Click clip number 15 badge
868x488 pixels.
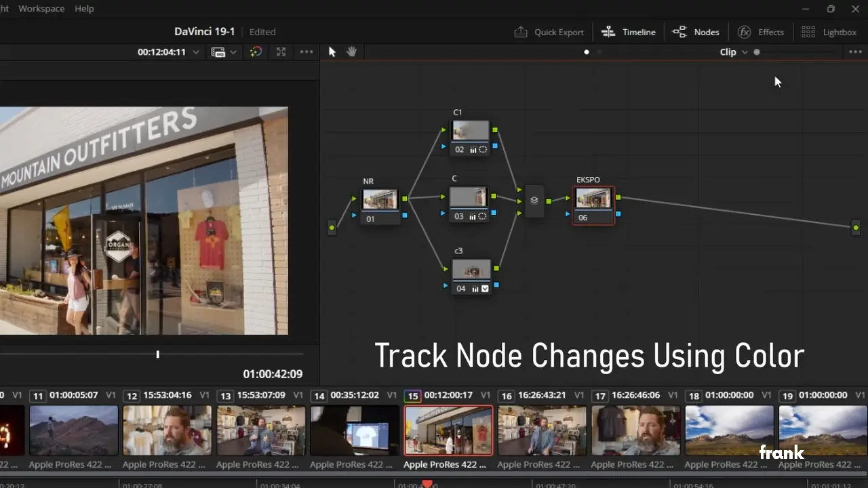(x=412, y=396)
